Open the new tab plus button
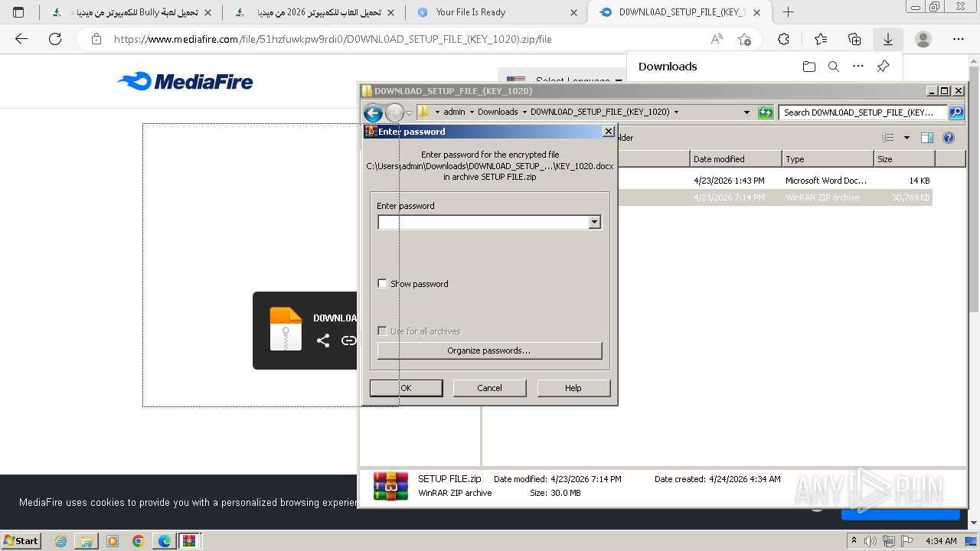 pyautogui.click(x=788, y=12)
